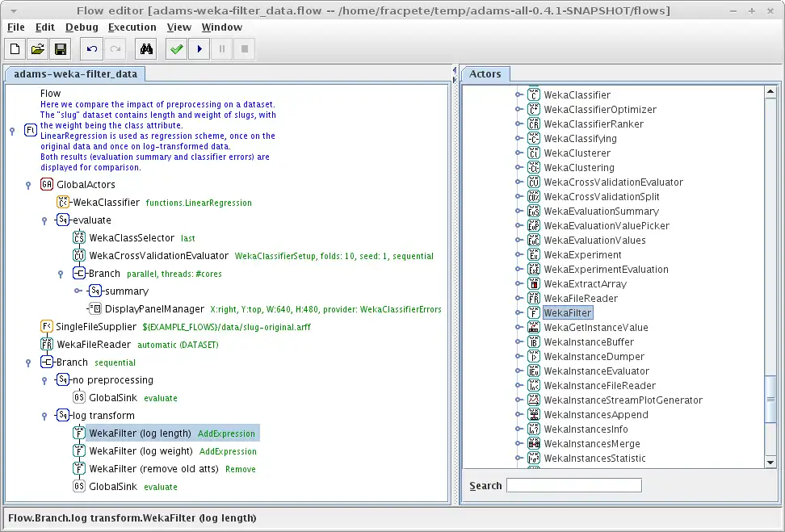Image resolution: width=785 pixels, height=532 pixels.
Task: Collapse the Flow root node
Action: (x=12, y=131)
